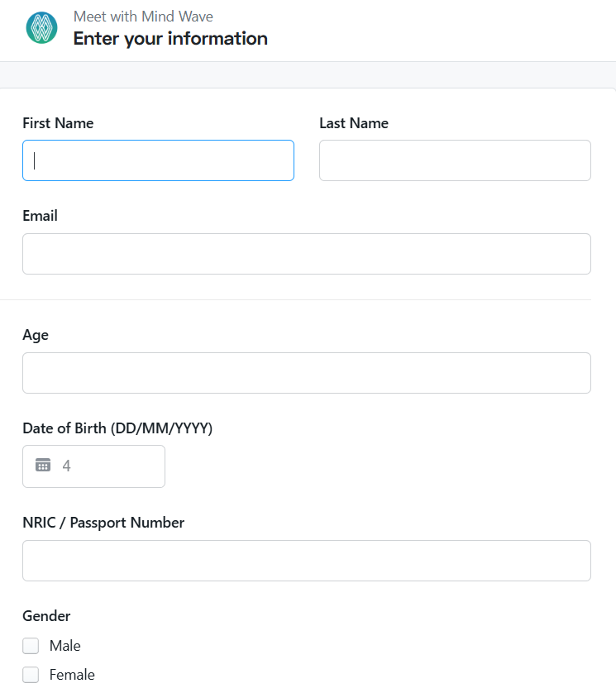Click into the Email input field
This screenshot has height=693, width=616.
coord(306,254)
